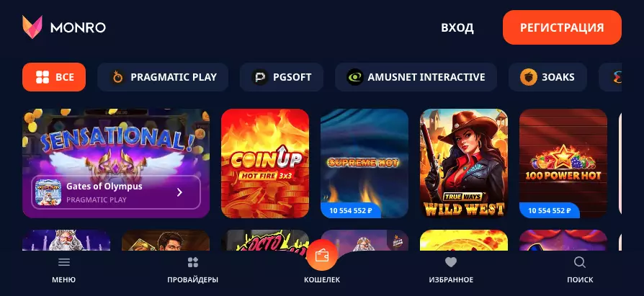Viewport: 644px width, 296px height.
Task: Select the PGSoft provider filter
Action: click(282, 77)
